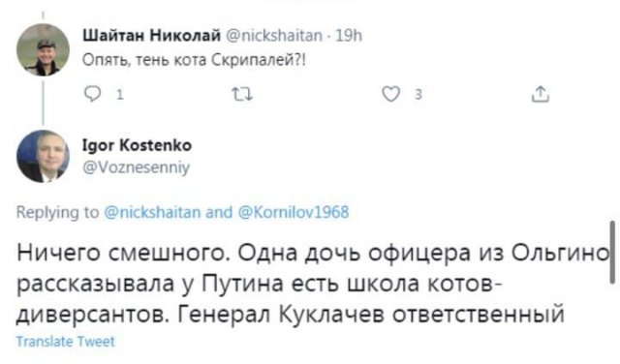Like the tweet with heart icon
Screen dimensions: 620x364
(390, 94)
